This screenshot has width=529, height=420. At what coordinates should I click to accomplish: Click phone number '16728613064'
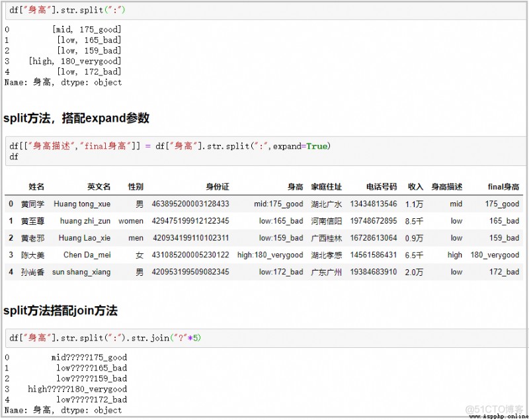(374, 238)
